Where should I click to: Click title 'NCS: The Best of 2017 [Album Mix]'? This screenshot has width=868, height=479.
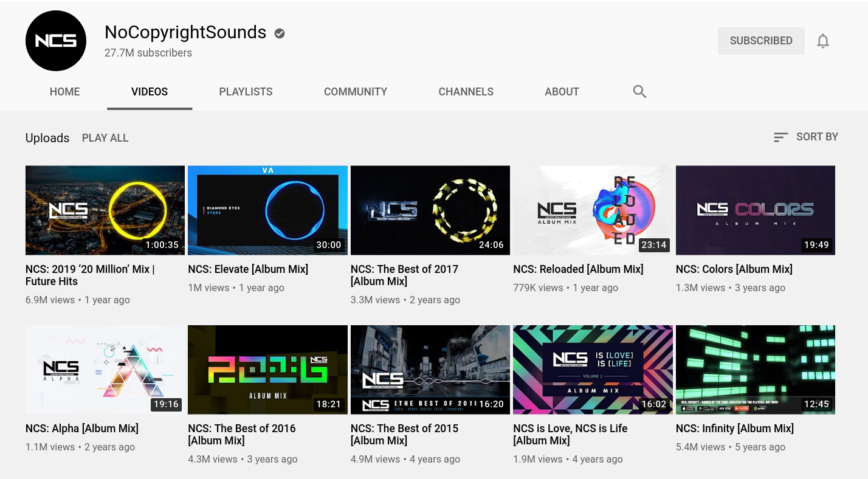[404, 275]
